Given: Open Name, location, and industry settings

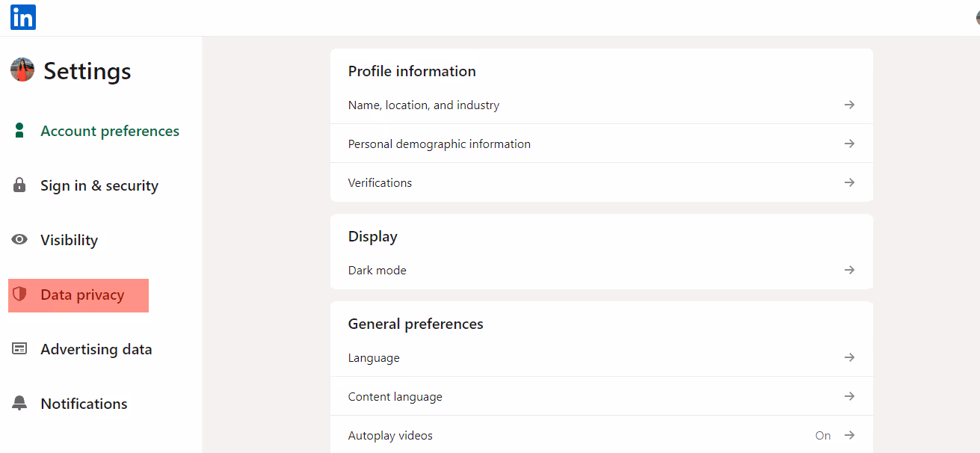Looking at the screenshot, I should click(x=423, y=105).
